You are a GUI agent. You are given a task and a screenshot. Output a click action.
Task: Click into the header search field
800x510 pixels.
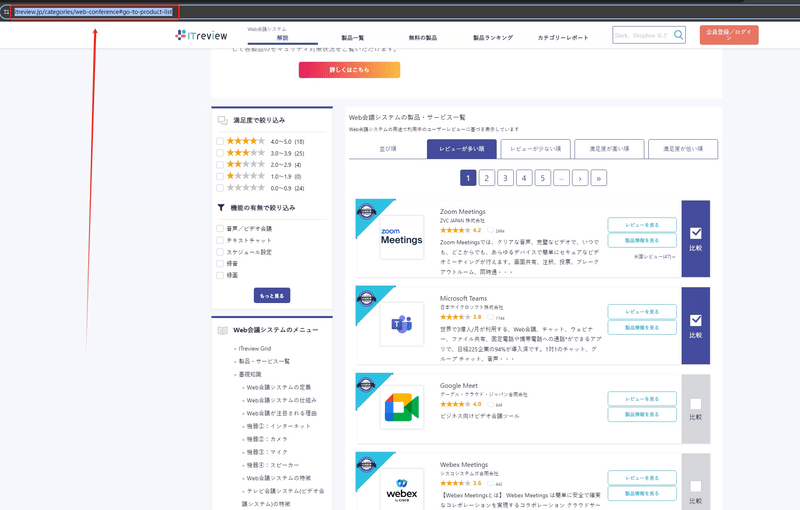[x=642, y=35]
